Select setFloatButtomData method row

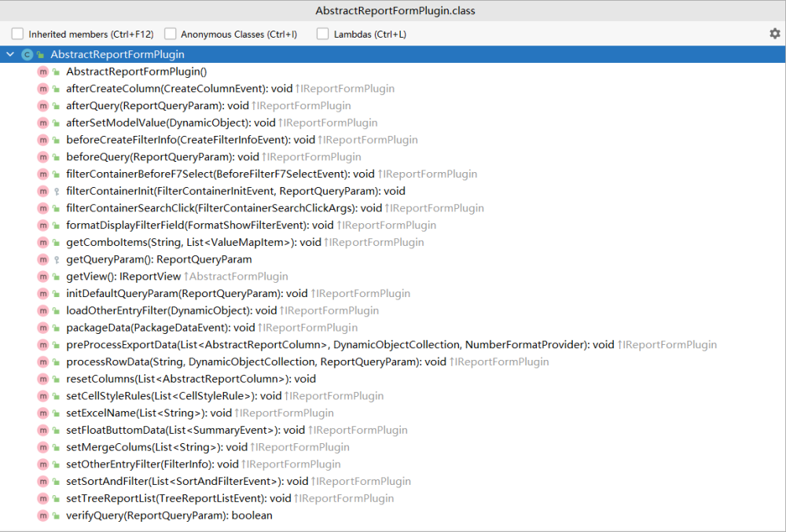click(392, 430)
